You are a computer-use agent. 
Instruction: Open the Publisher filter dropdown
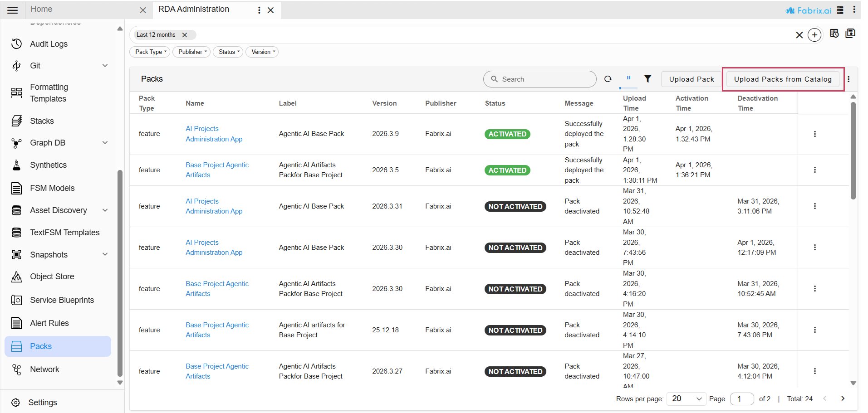click(191, 52)
